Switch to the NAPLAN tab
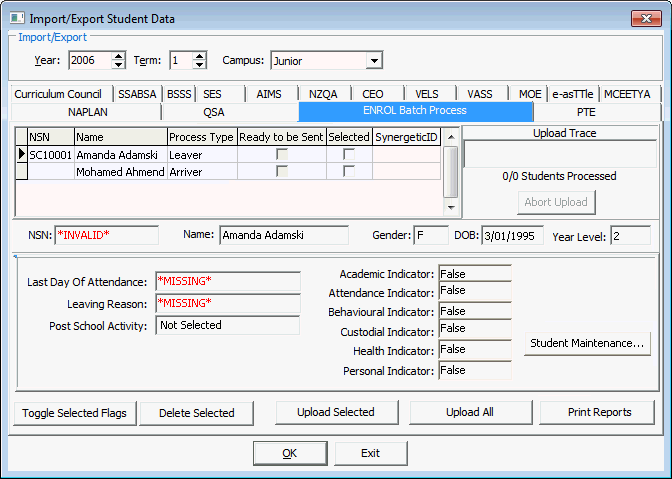 [86, 112]
